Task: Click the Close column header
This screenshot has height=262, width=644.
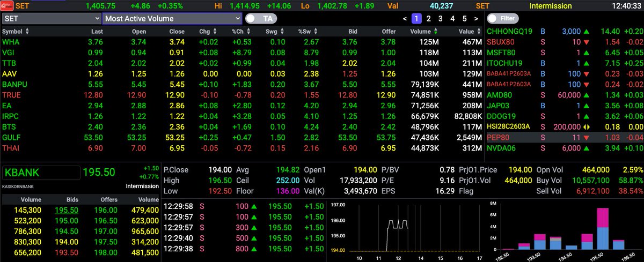Action: (x=177, y=32)
